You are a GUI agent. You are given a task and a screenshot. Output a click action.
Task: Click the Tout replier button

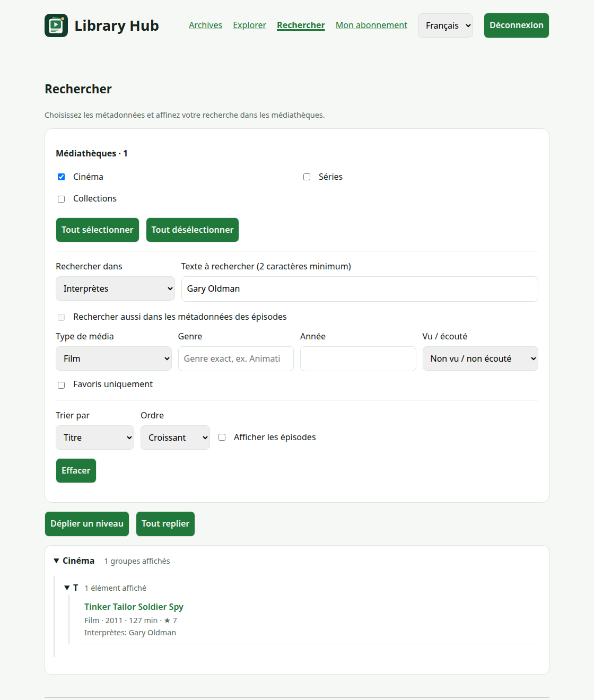tap(165, 523)
